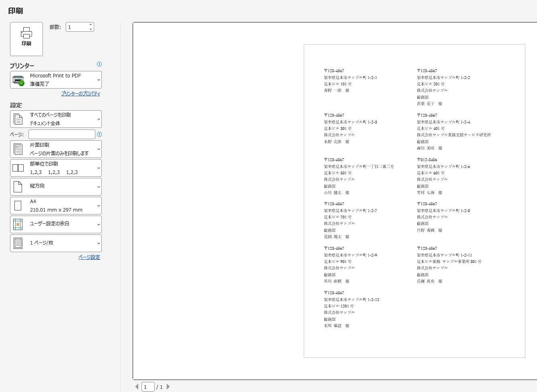Open プリンターのプロパティ link
Viewport: 537px width, 392px height.
81,94
